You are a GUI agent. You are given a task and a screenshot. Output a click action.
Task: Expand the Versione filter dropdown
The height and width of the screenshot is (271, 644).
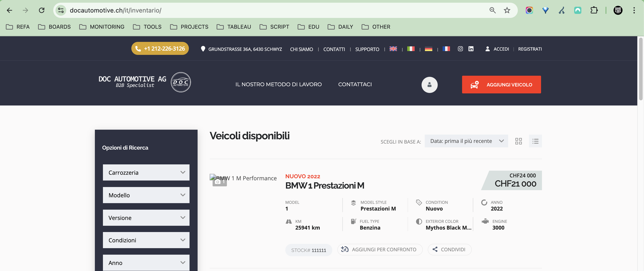click(146, 218)
